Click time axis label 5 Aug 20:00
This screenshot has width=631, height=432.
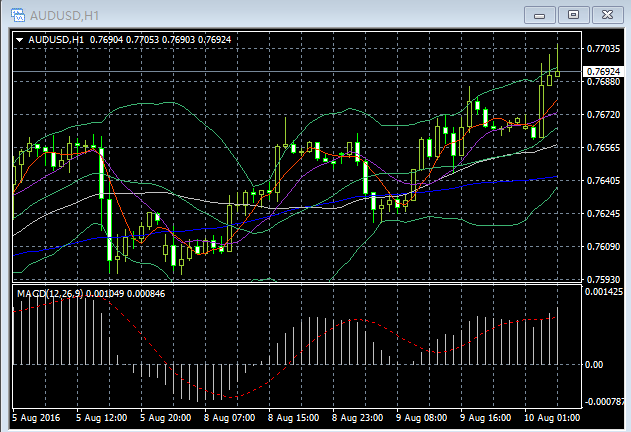tap(165, 418)
